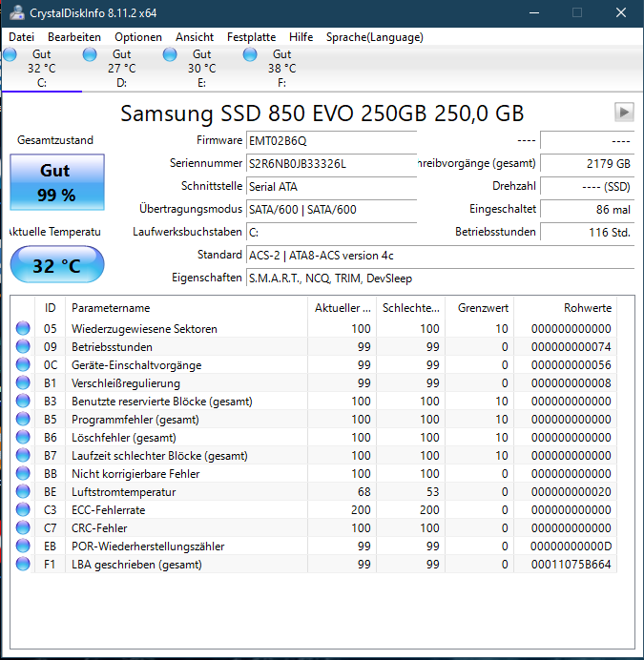Open the Festplatte menu
Screen dimensions: 644x660
(x=251, y=37)
